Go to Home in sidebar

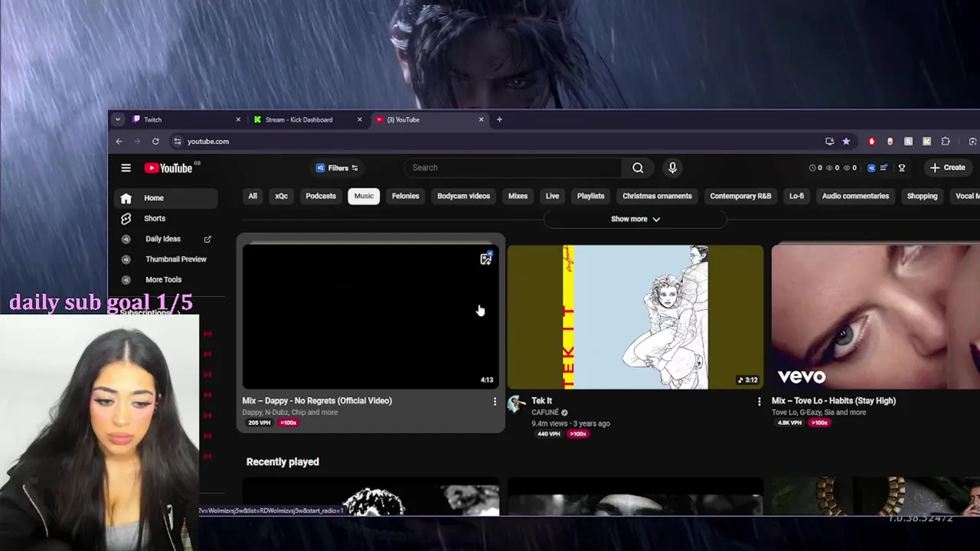pyautogui.click(x=166, y=198)
